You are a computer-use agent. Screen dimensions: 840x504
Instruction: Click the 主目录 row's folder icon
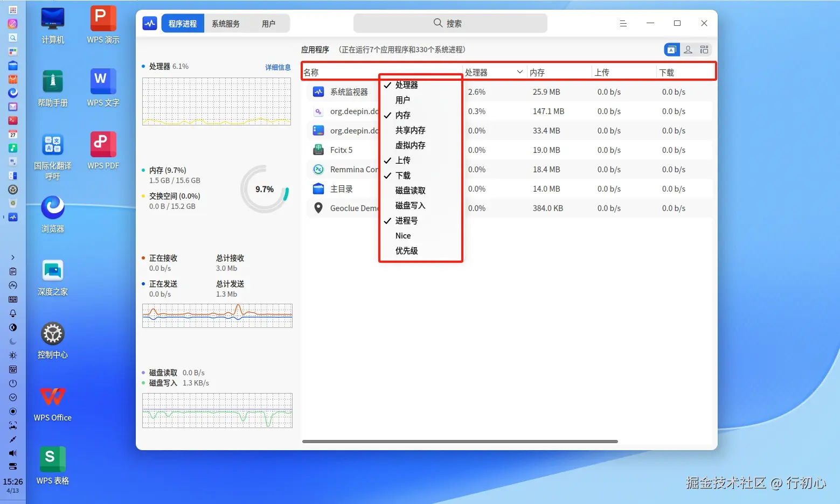tap(318, 189)
